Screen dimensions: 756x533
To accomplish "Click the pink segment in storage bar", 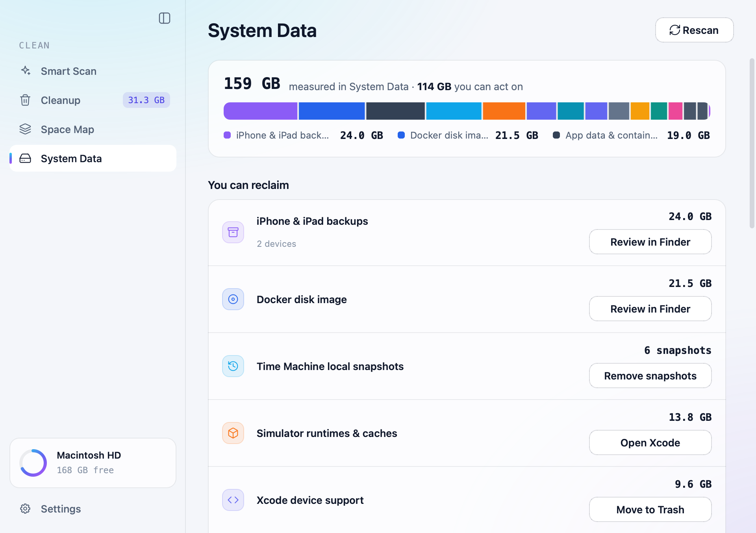I will [675, 111].
